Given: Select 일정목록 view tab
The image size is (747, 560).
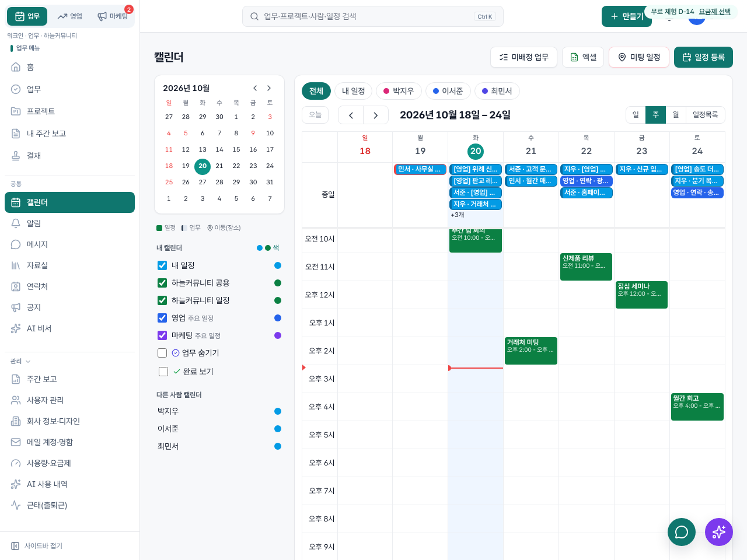Looking at the screenshot, I should pos(705,115).
